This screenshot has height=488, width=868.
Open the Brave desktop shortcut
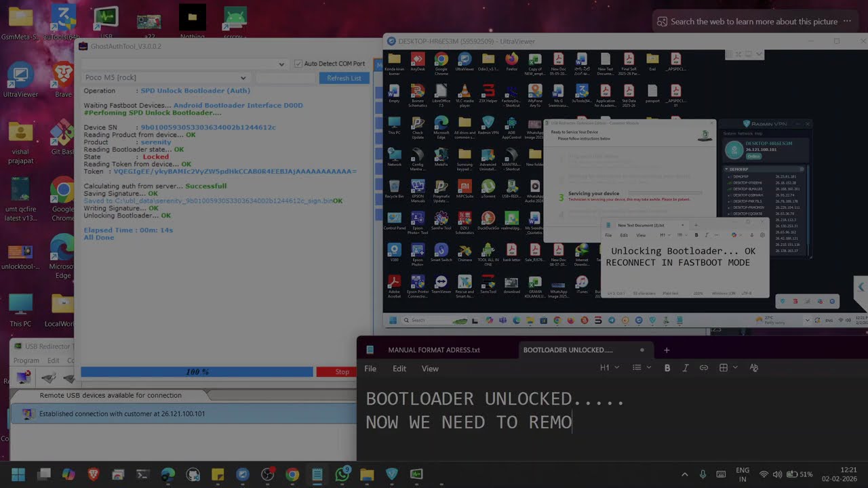63,81
